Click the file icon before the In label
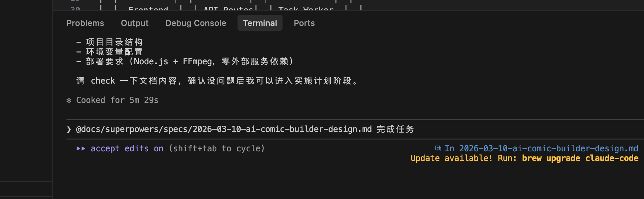Screen dimensions: 644x199 pos(438,149)
